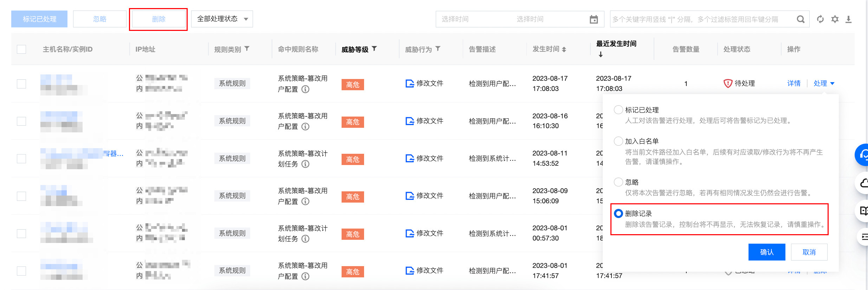The height and width of the screenshot is (290, 868).
Task: Select the 标记已处理 radio option
Action: click(x=618, y=110)
